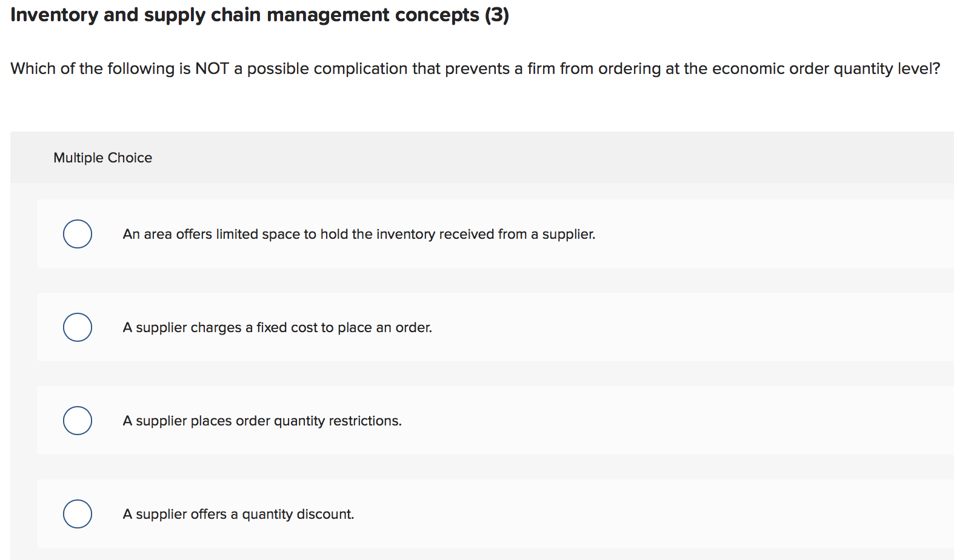Viewport: 954px width, 560px height.
Task: Click the supplier discount option circle
Action: pos(77,513)
